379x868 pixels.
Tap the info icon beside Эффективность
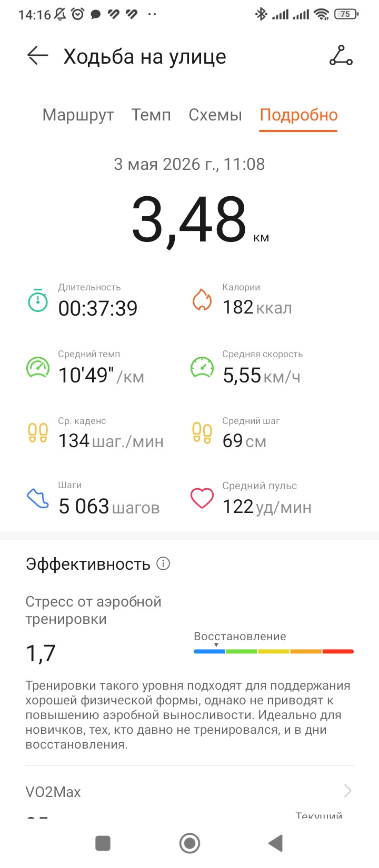163,563
